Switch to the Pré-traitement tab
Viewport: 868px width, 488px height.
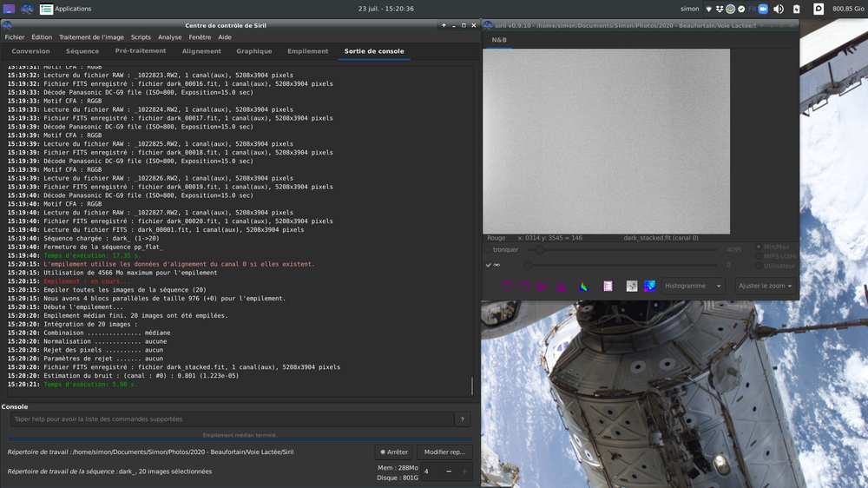(141, 51)
